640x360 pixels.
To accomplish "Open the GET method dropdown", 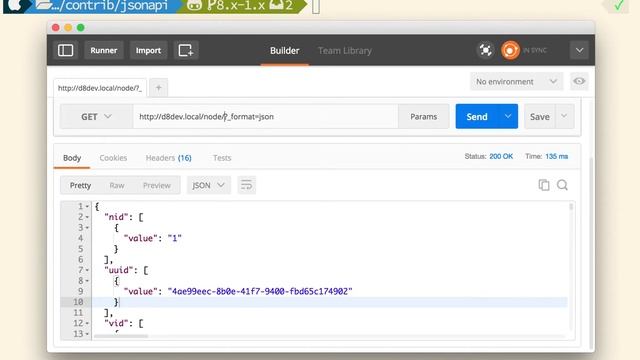I will point(96,117).
